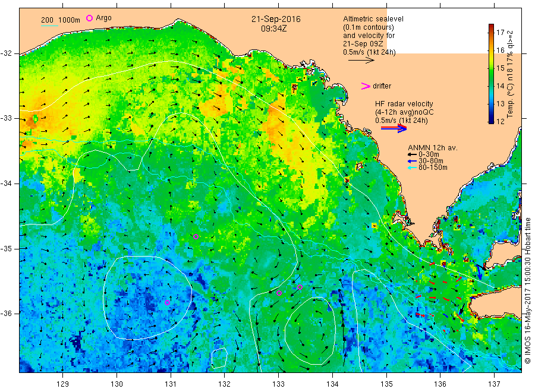Click the 134 longitude axis label
The height and width of the screenshot is (392, 535).
pyautogui.click(x=332, y=384)
